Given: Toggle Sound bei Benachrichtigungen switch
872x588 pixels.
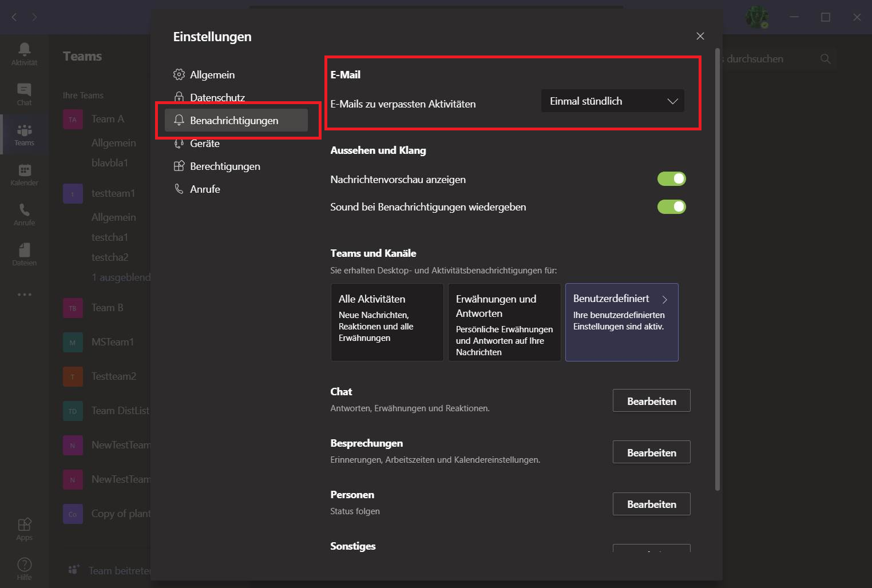Looking at the screenshot, I should pyautogui.click(x=671, y=206).
